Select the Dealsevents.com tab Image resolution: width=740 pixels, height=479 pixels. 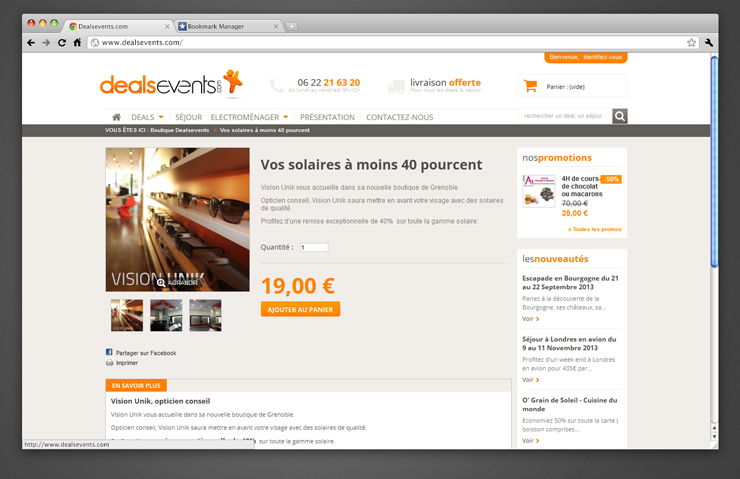117,26
